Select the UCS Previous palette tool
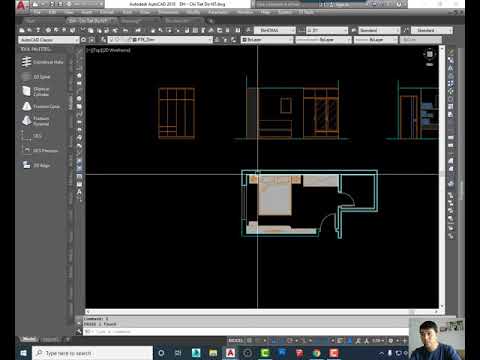 [40, 151]
